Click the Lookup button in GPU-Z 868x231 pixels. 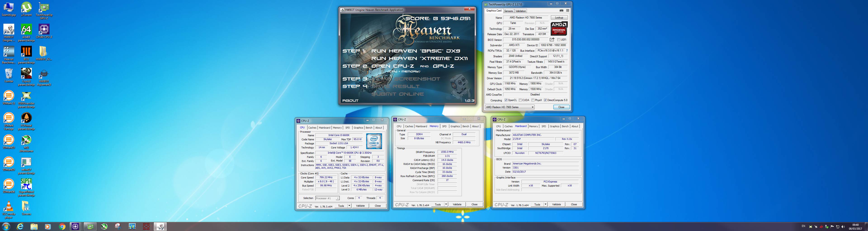click(x=559, y=18)
